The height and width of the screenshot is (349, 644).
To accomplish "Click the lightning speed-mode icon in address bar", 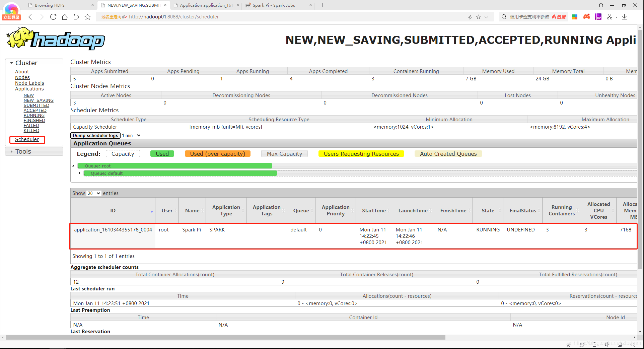I will click(x=470, y=17).
